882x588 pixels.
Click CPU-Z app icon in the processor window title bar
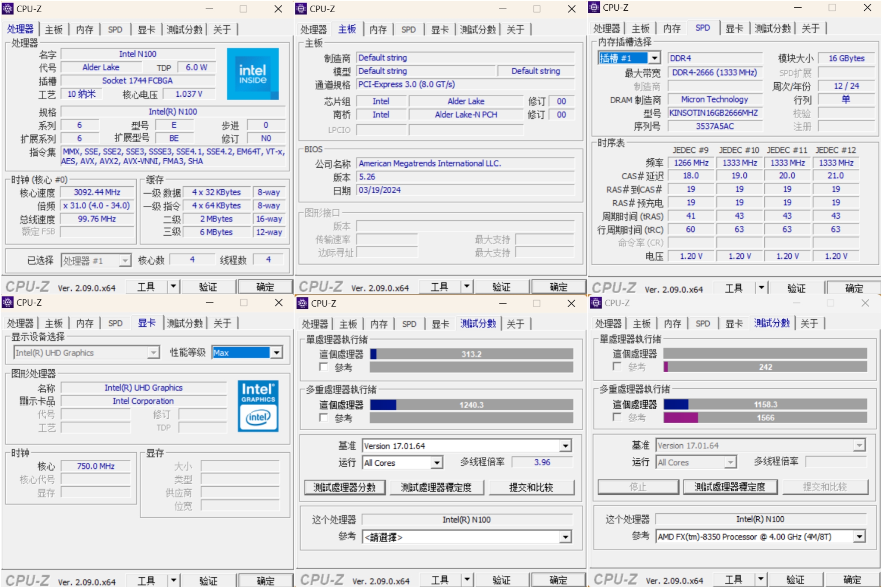[7, 8]
